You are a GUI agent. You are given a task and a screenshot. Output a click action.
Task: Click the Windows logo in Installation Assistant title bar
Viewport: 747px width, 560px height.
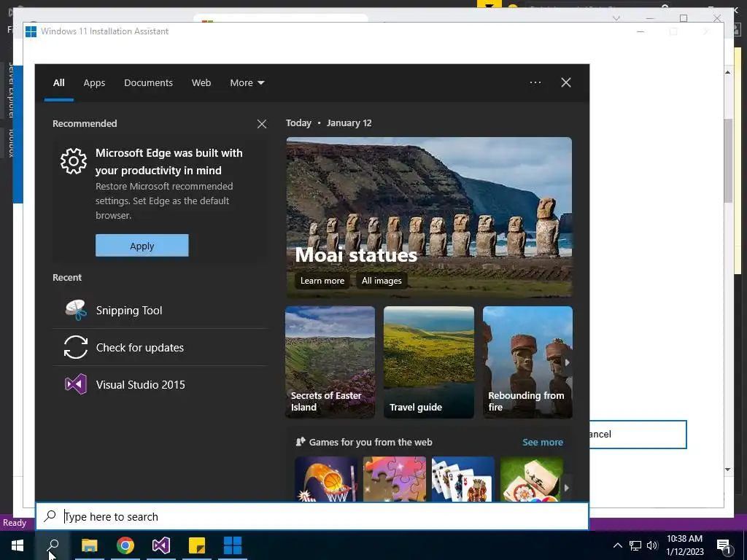click(x=31, y=31)
